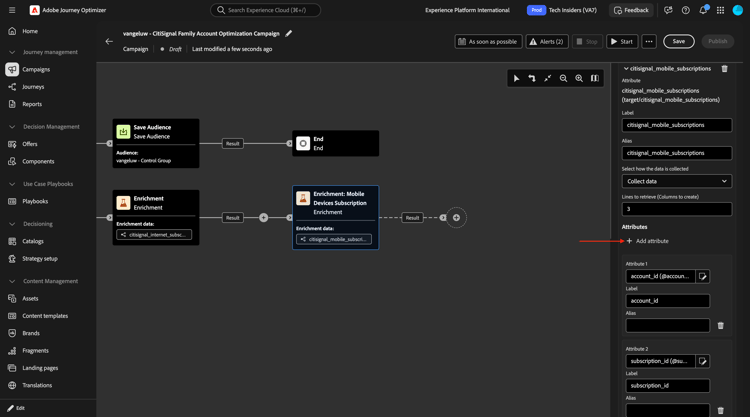Open Home in the sidebar
750x417 pixels.
tap(30, 31)
